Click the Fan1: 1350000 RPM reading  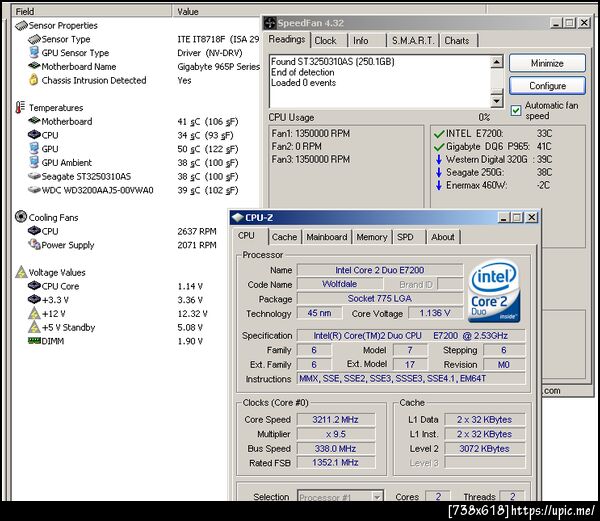pyautogui.click(x=311, y=134)
